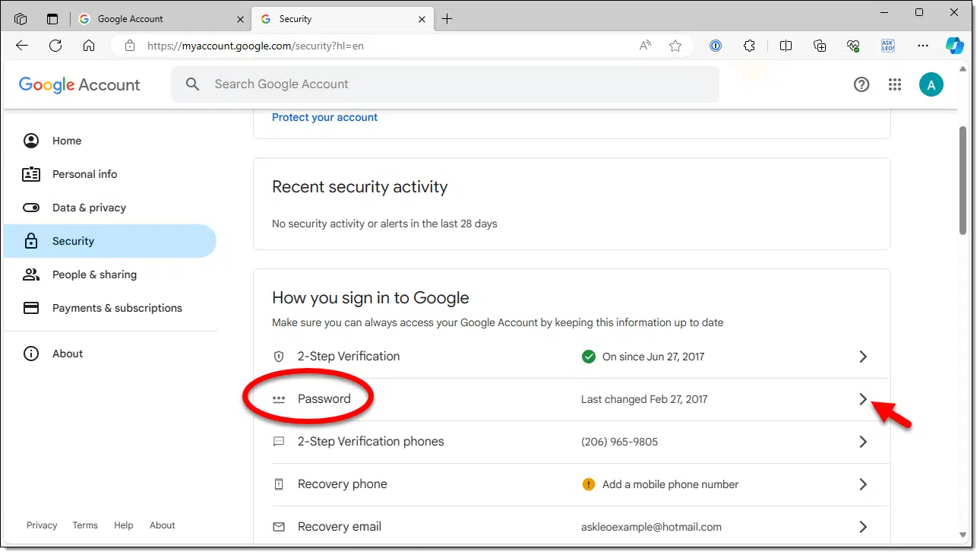The height and width of the screenshot is (555, 980).
Task: Expand the Password row chevron
Action: click(x=863, y=399)
